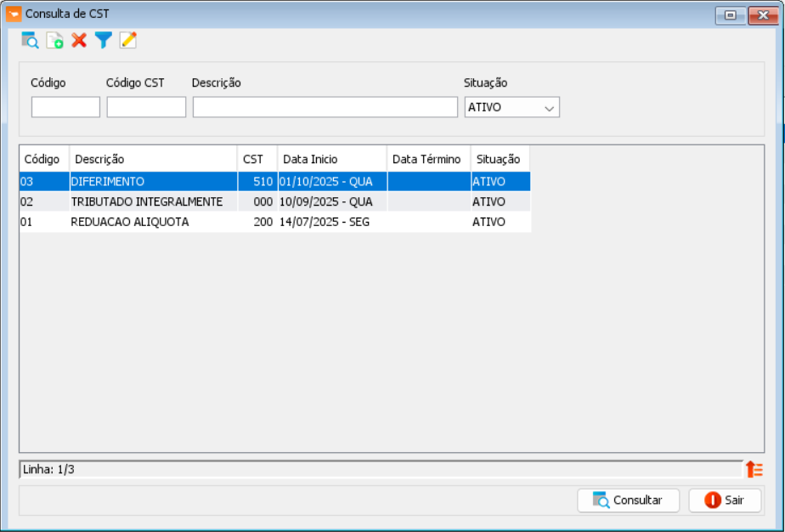The height and width of the screenshot is (532, 785).
Task: Click the restore window button in the title bar
Action: (730, 14)
